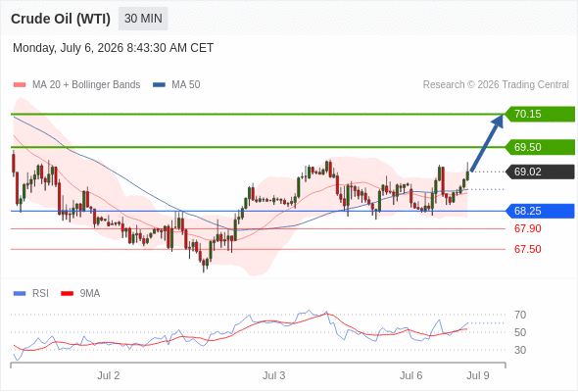The width and height of the screenshot is (578, 392).
Task: Click the MA 20 + Bollinger Bands legend swatch
Action: coord(20,85)
